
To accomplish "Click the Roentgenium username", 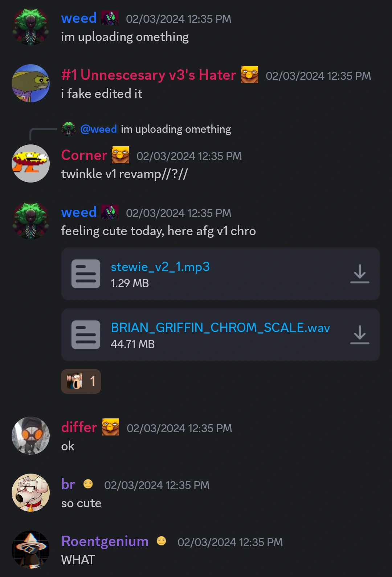I will click(x=105, y=541).
